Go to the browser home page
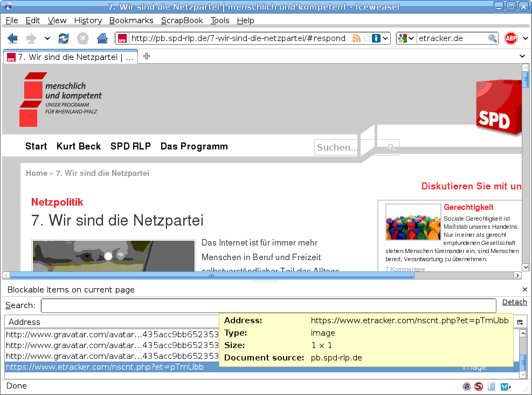Viewport: 532px width, 395px height. [102, 38]
